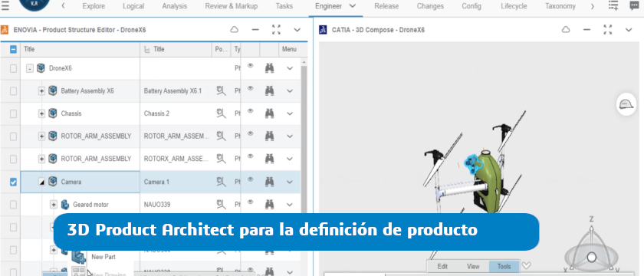Open the chat notifications icon
This screenshot has height=276, width=644.
pos(634,5)
